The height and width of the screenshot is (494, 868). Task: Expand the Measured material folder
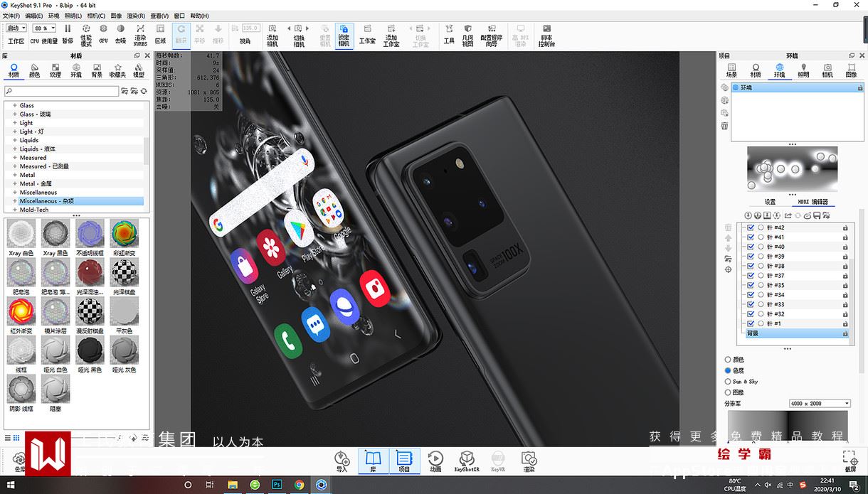point(14,158)
